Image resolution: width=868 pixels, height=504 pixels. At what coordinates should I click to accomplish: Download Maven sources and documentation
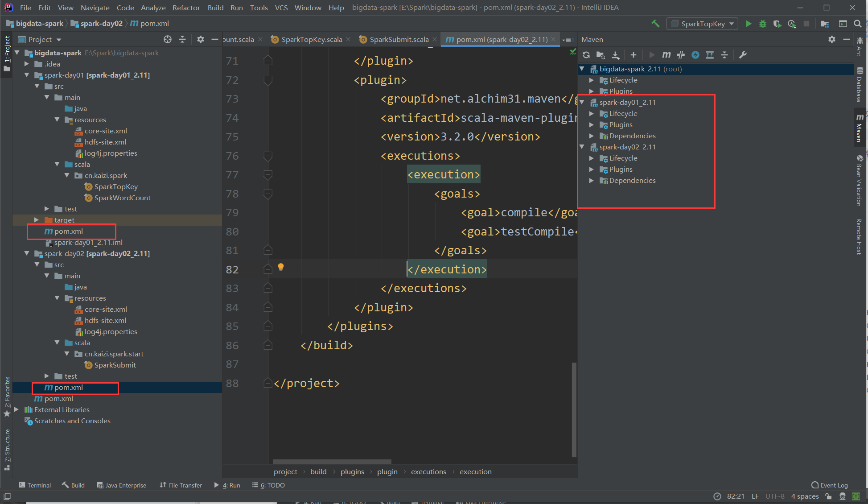pos(616,55)
